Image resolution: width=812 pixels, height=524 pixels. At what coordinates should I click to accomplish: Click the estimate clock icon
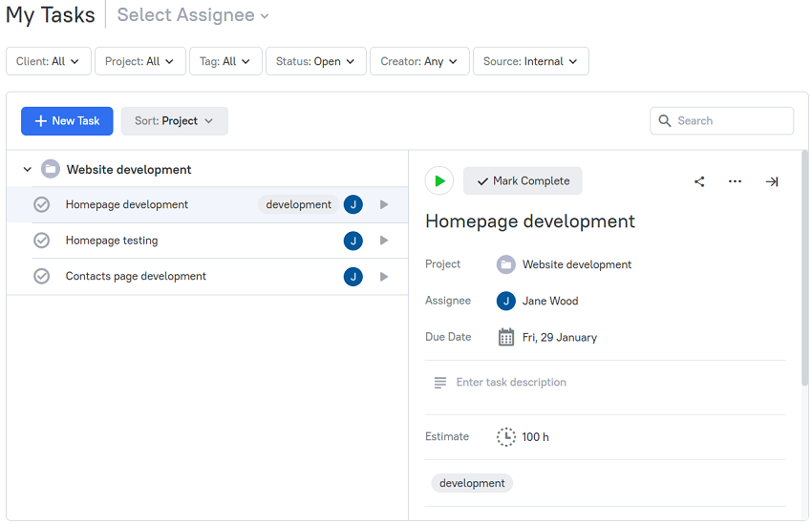(x=506, y=437)
